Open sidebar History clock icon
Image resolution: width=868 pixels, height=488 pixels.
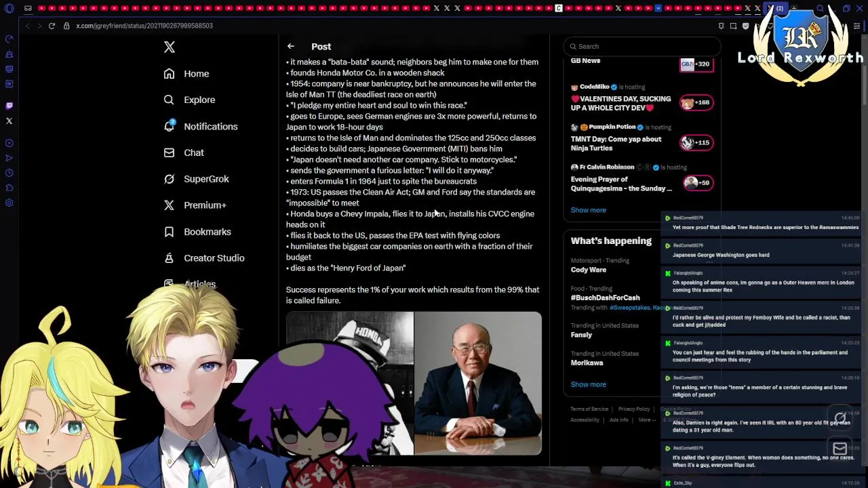pyautogui.click(x=9, y=173)
